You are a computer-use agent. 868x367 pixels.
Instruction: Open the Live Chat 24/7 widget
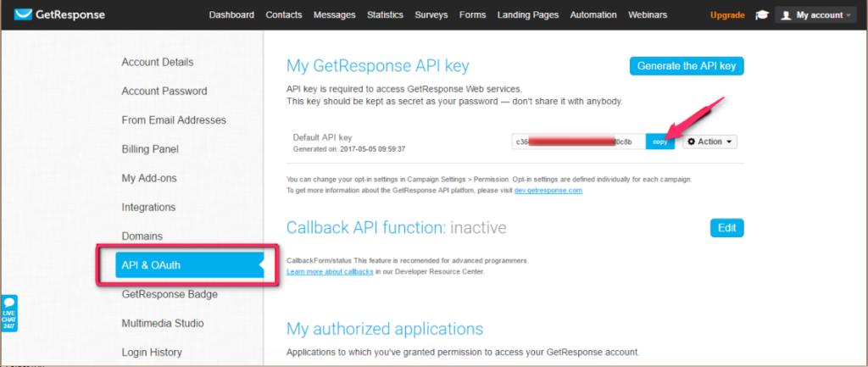tap(8, 314)
